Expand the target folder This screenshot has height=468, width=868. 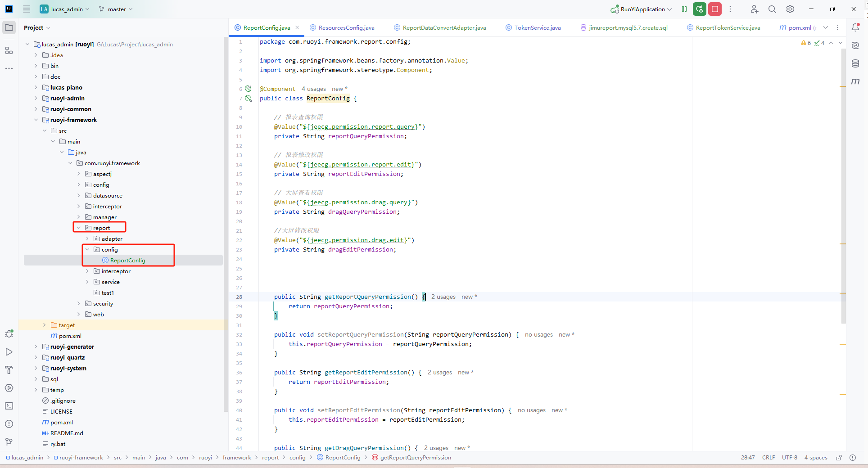pyautogui.click(x=45, y=325)
